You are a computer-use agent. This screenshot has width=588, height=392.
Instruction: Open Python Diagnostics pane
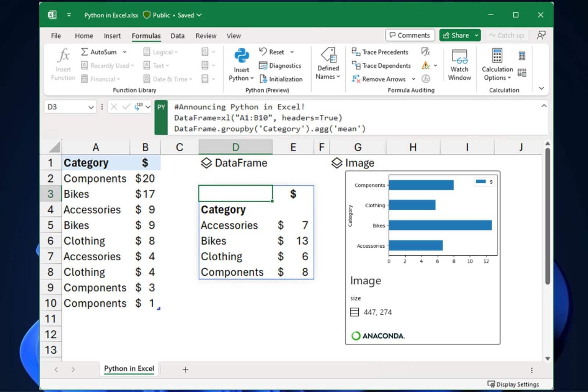coord(280,66)
